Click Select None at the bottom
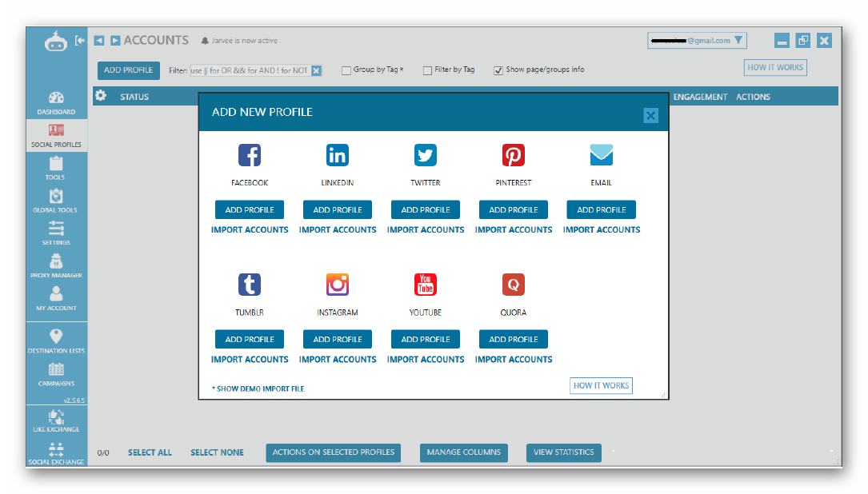 coord(217,452)
